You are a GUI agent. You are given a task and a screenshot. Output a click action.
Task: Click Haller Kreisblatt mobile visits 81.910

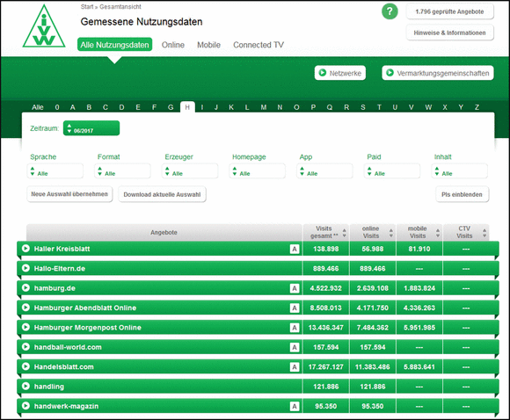click(419, 249)
